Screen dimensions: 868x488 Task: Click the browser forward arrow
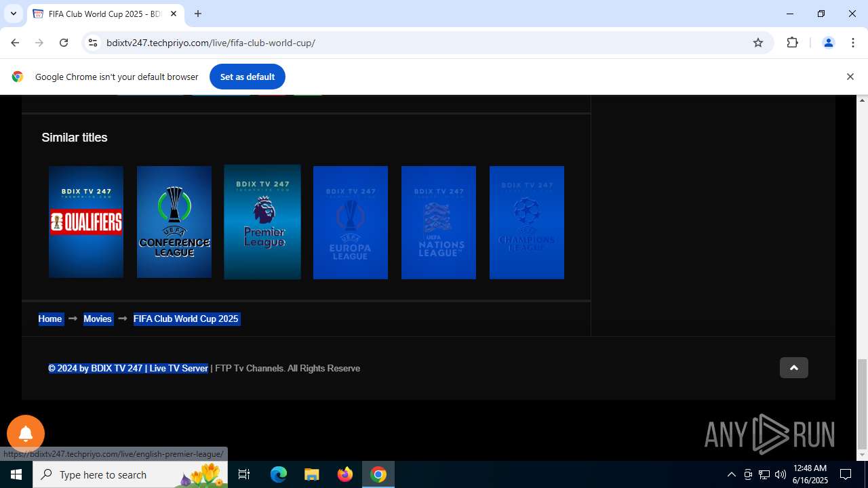click(39, 43)
